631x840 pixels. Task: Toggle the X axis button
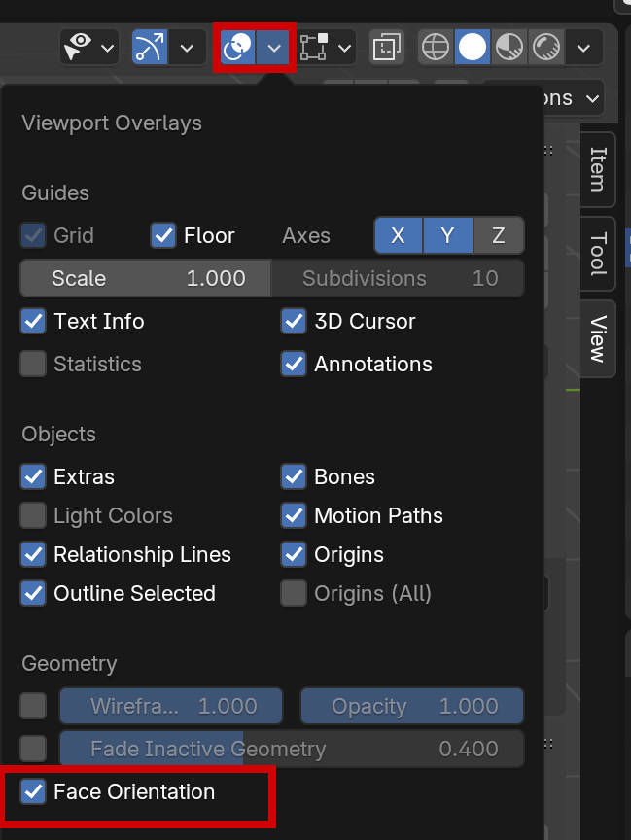[x=398, y=235]
